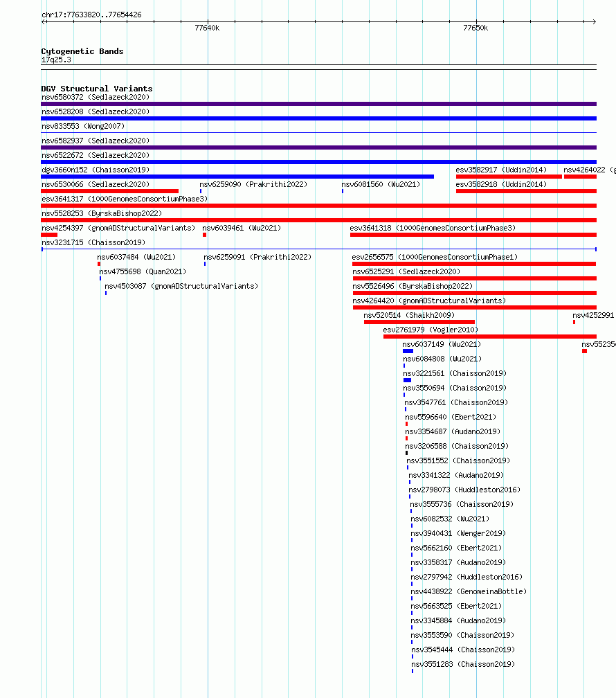Click nsv5596640 (Ebert2021) label
Screen dimensions: 616x698
coord(451,417)
